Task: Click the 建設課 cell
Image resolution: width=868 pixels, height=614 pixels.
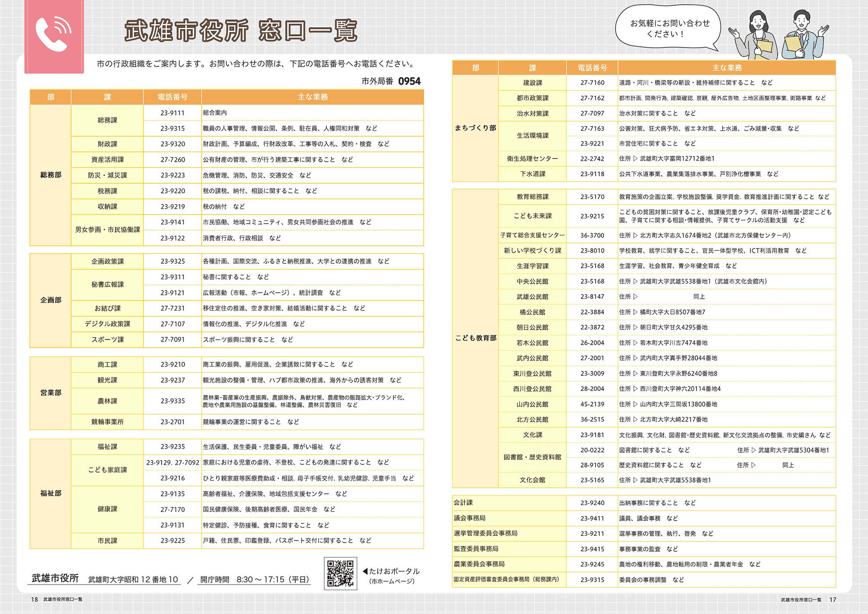Action: (x=532, y=83)
